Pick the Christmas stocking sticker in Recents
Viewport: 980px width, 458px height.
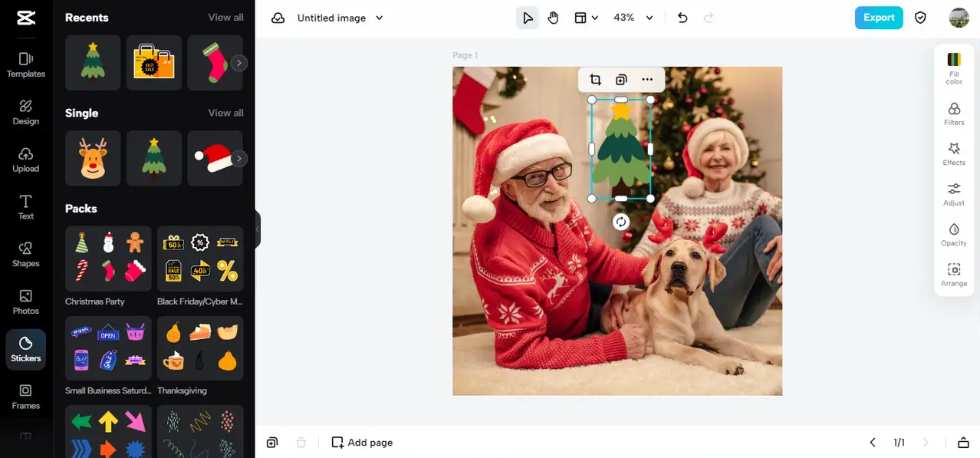click(213, 63)
